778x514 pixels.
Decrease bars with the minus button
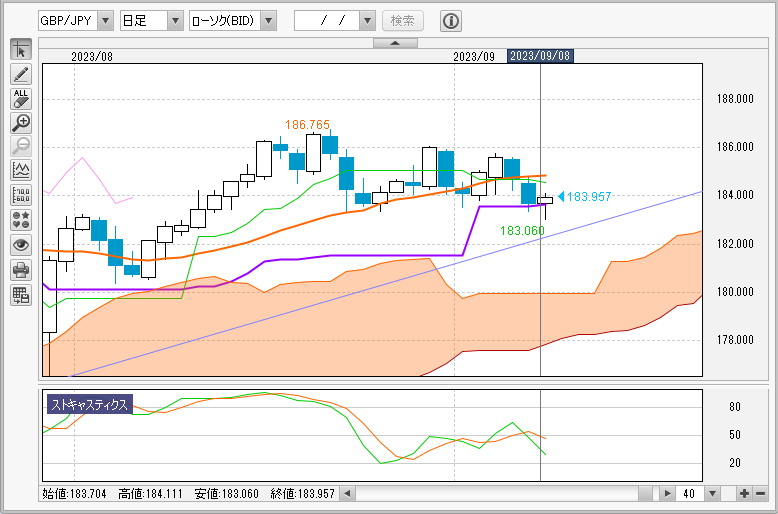tap(760, 494)
